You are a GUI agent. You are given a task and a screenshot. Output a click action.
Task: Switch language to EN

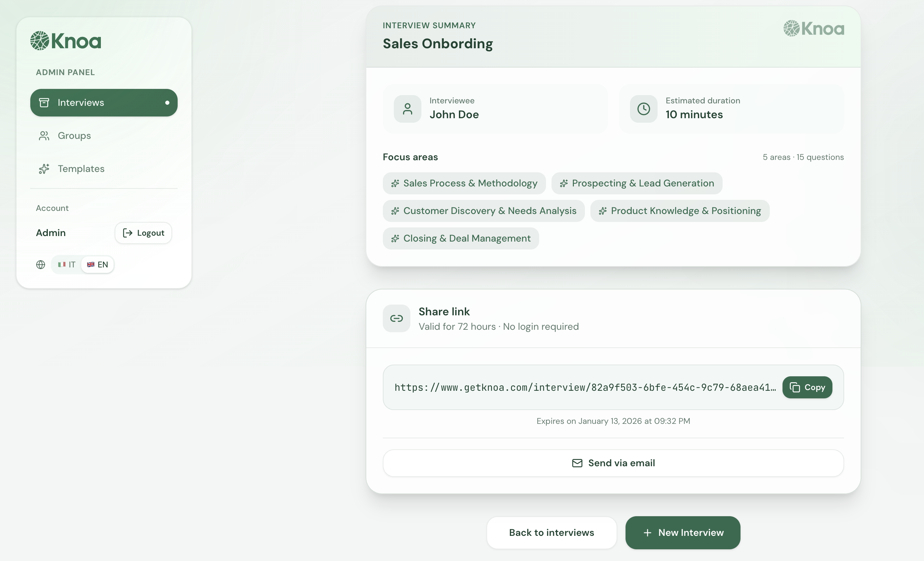[x=97, y=265]
